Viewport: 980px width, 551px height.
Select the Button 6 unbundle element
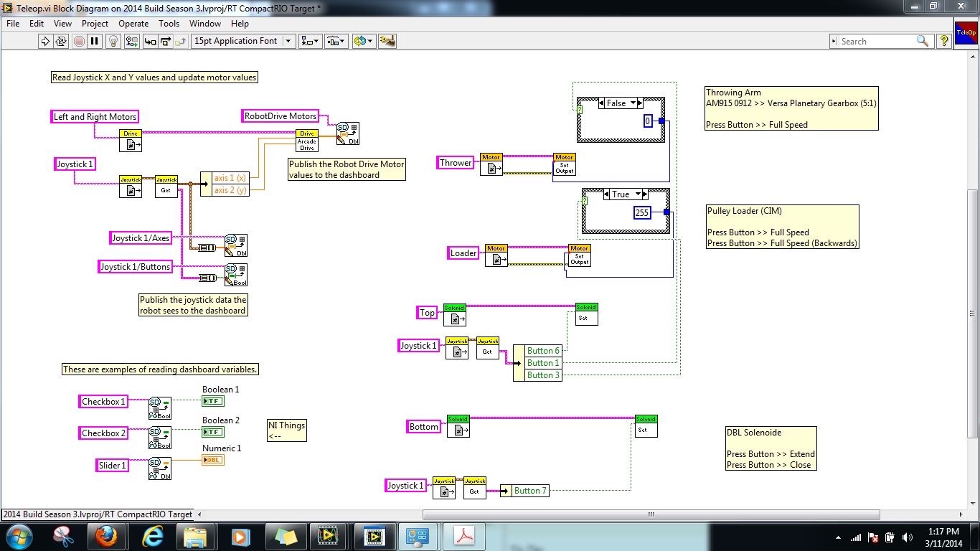[x=543, y=351]
